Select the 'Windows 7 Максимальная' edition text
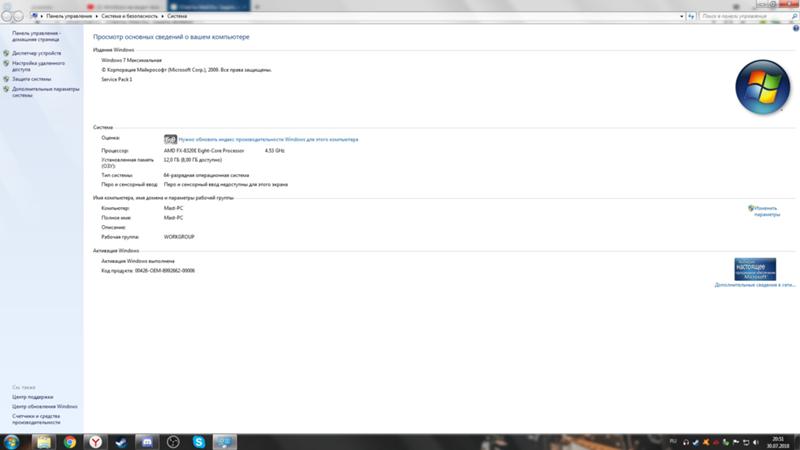800x450 pixels. click(x=131, y=60)
